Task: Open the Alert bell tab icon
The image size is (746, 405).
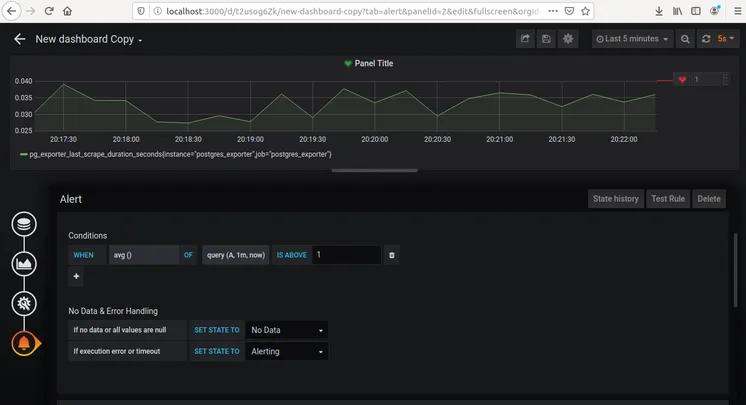Action: pyautogui.click(x=24, y=343)
